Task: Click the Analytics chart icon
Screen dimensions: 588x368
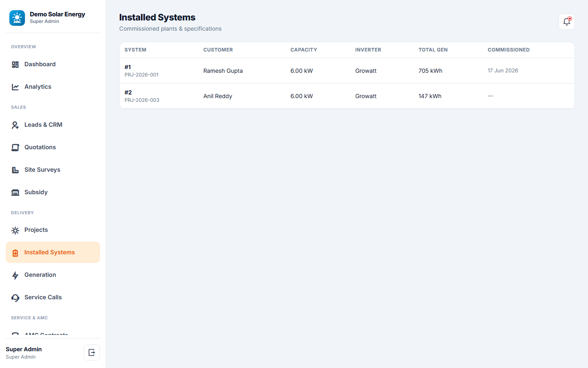Action: pos(16,87)
